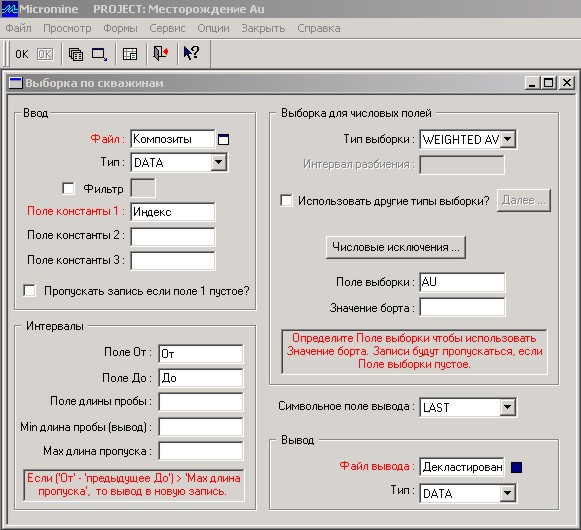
Task: Click the Значение борта field
Action: click(462, 307)
